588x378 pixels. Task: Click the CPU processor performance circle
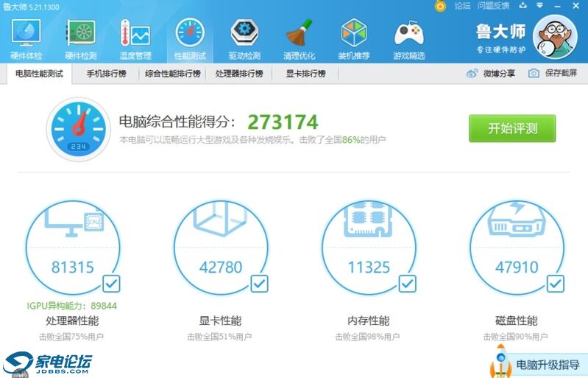tap(73, 247)
